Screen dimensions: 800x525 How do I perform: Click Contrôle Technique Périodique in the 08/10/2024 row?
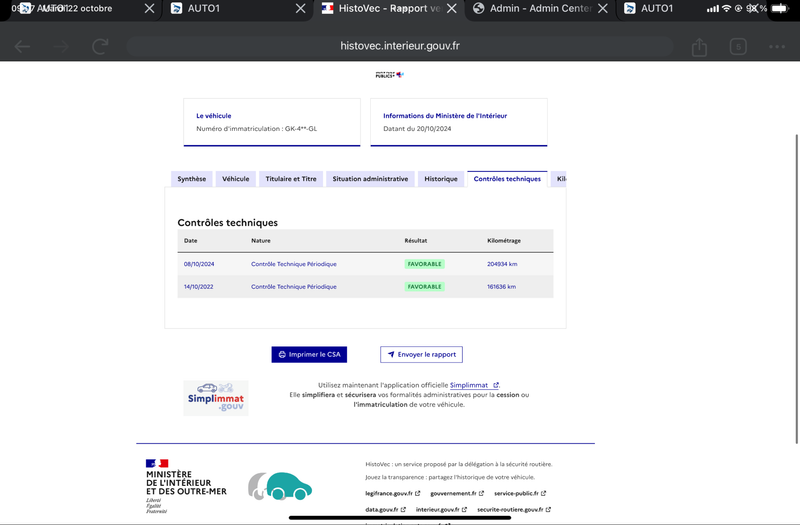click(294, 264)
